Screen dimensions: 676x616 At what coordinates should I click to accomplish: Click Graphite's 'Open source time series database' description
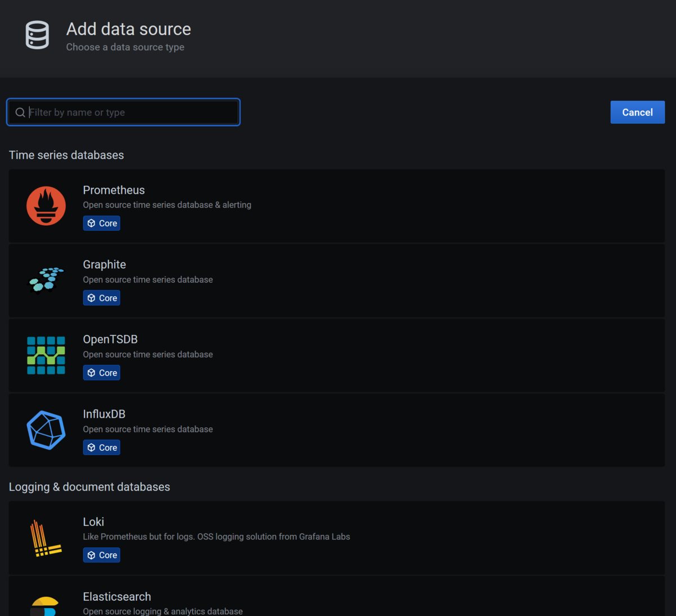(148, 280)
